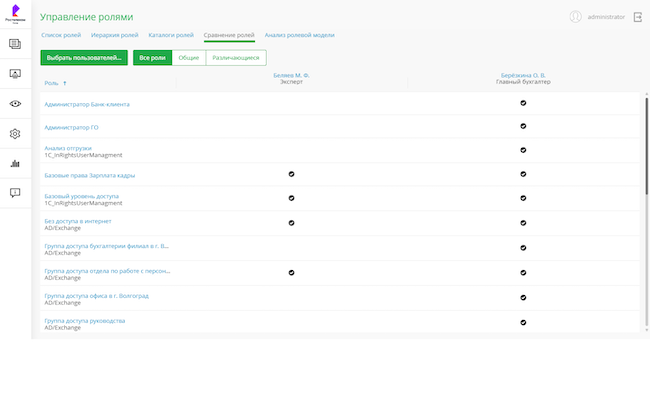The width and height of the screenshot is (650, 403).
Task: Click Берёзкина check for Администратор ГО
Action: 523,126
